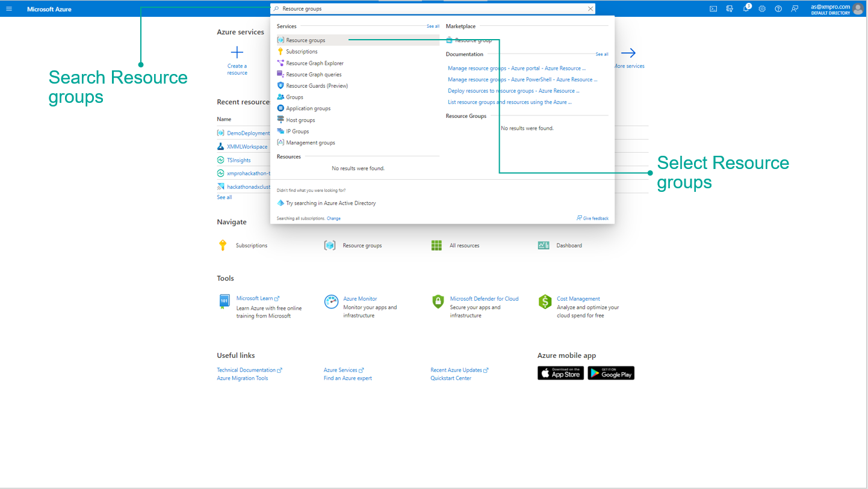This screenshot has height=489, width=868.
Task: Select Resource groups in Services results
Action: (358, 40)
